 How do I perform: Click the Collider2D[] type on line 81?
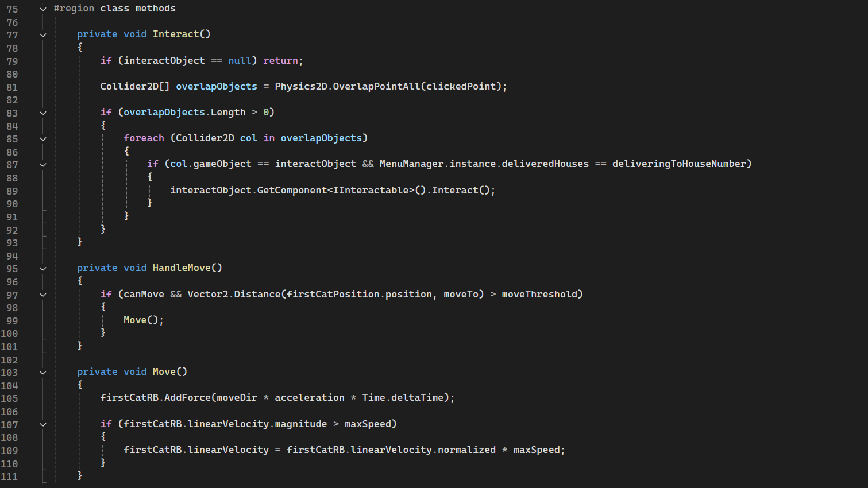135,87
